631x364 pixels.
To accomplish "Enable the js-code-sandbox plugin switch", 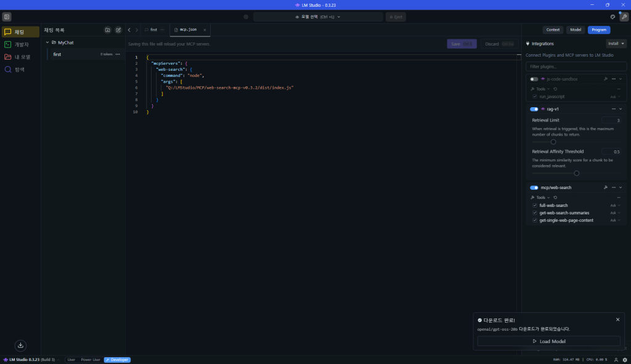I will pos(534,79).
